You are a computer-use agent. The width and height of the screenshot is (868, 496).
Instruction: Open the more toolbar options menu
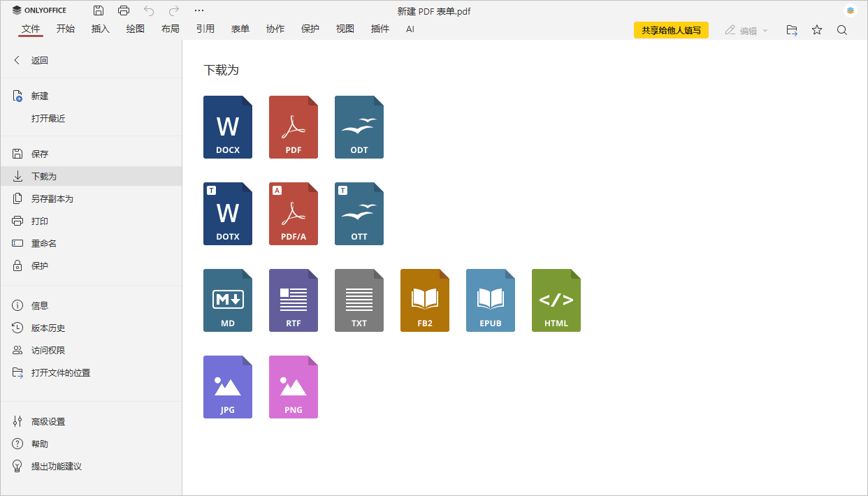pos(199,10)
